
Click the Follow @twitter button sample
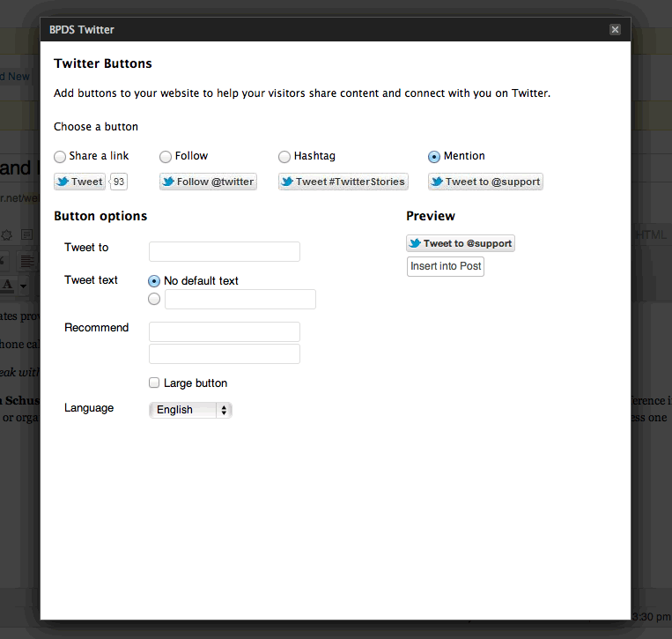point(208,182)
